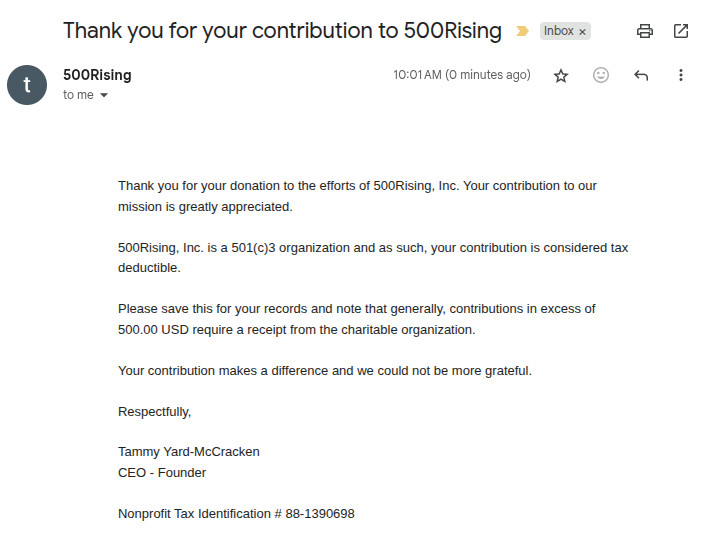Expand recipient details arrow beside "to me"
This screenshot has width=707, height=559.
click(104, 95)
